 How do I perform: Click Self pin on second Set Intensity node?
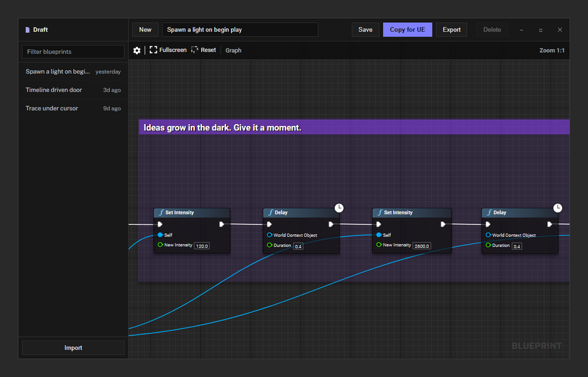[x=379, y=235]
